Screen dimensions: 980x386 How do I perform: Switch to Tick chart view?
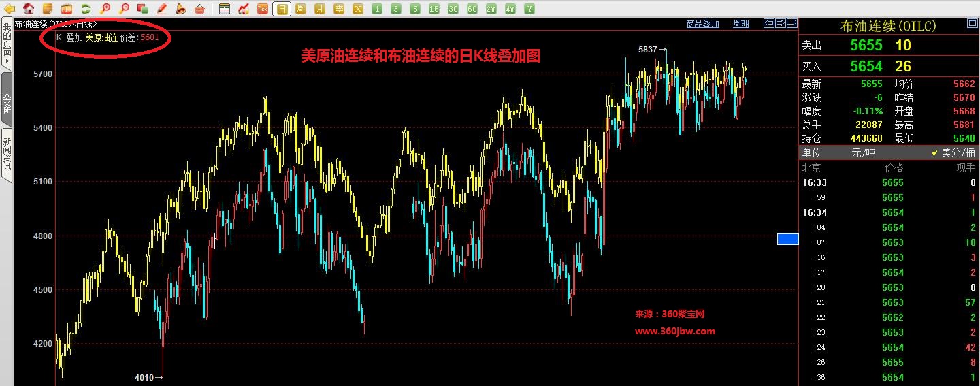click(263, 9)
